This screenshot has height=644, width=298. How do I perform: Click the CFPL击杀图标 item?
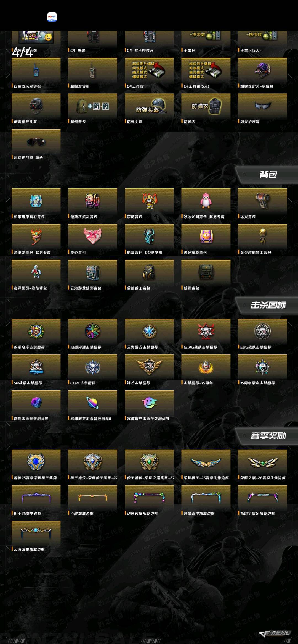(92, 370)
